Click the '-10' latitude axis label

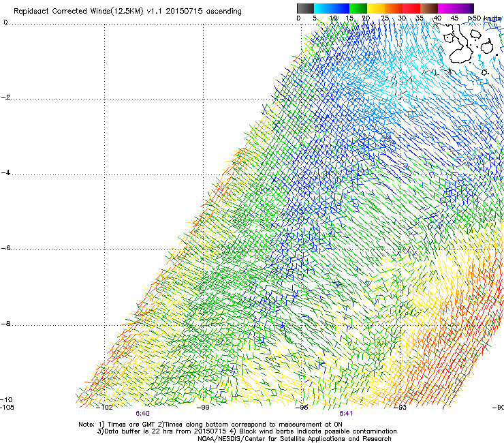pyautogui.click(x=6, y=399)
